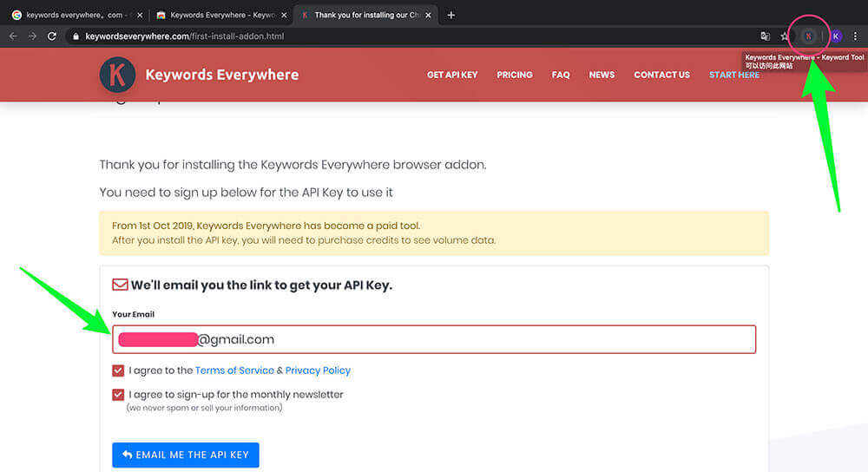The image size is (868, 472).
Task: Bookmark this page with the star icon
Action: point(785,36)
